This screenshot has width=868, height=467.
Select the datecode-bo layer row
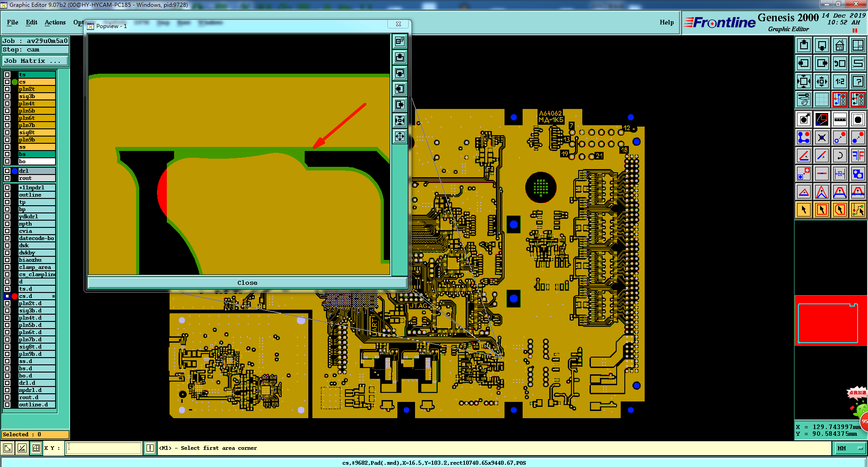click(37, 238)
